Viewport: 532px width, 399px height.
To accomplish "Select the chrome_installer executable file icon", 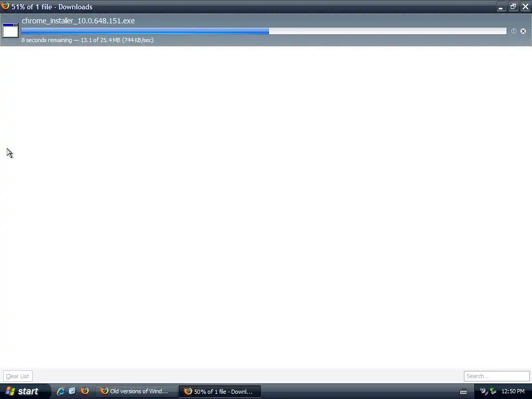I will (x=10, y=31).
